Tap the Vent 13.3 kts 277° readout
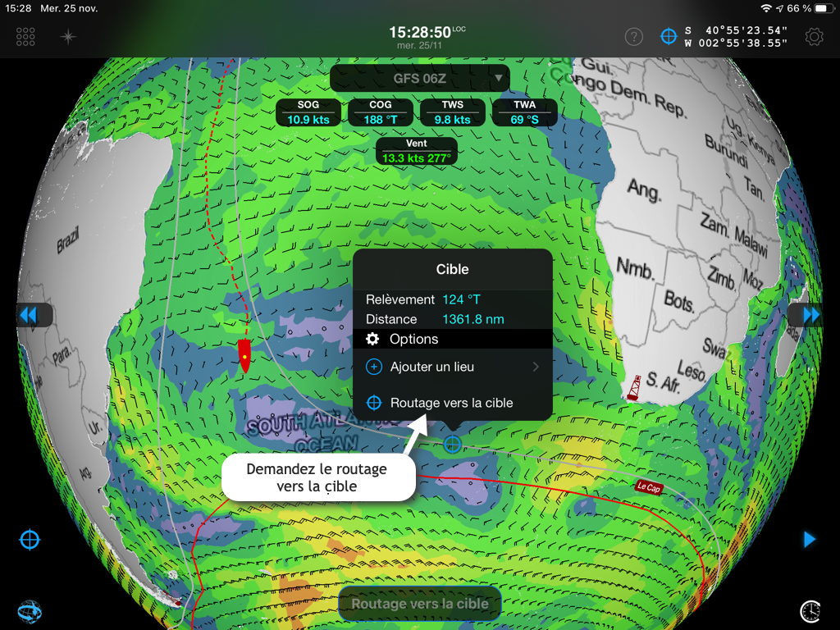 [416, 151]
